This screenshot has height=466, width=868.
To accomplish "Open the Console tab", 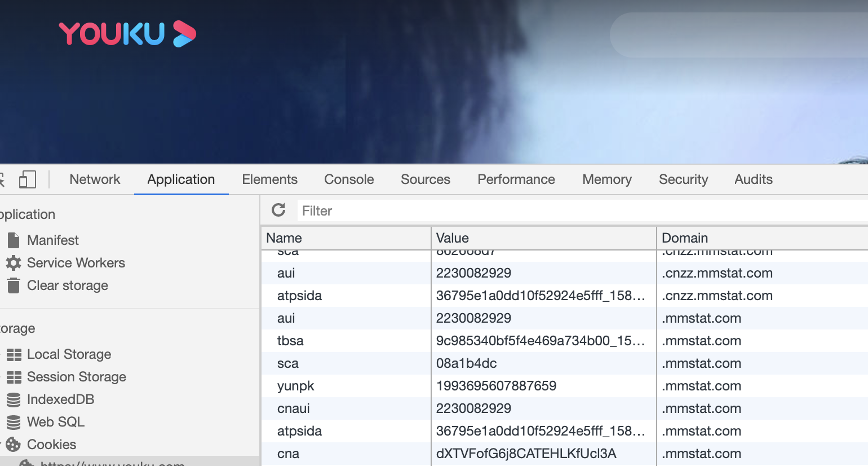I will click(349, 179).
